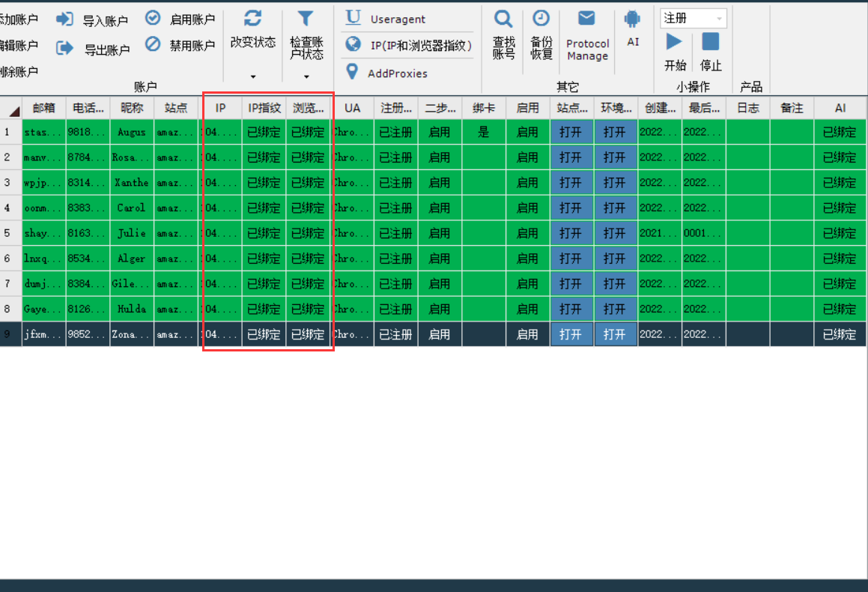The width and height of the screenshot is (868, 592).
Task: Click the email cell 'Gaye...'
Action: [43, 309]
